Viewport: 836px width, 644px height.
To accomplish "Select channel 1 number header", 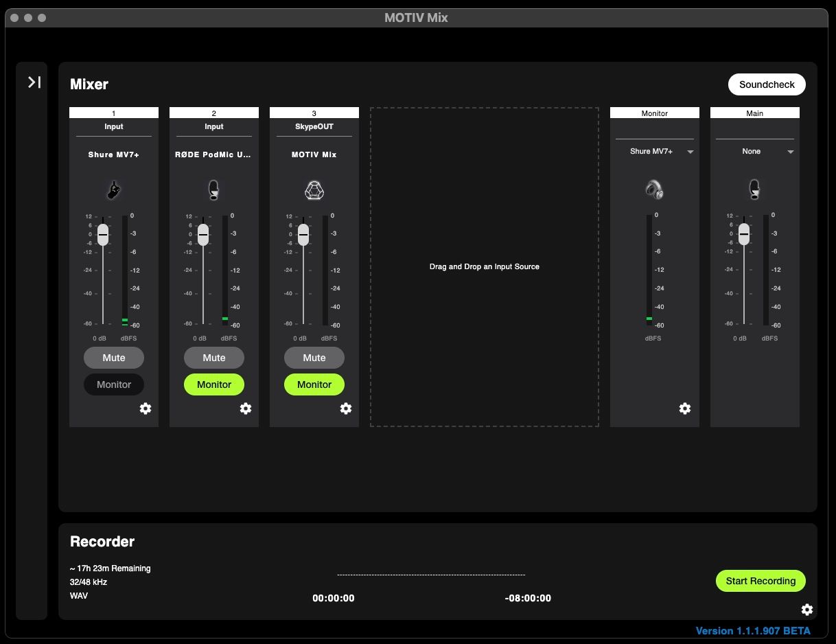I will (114, 113).
